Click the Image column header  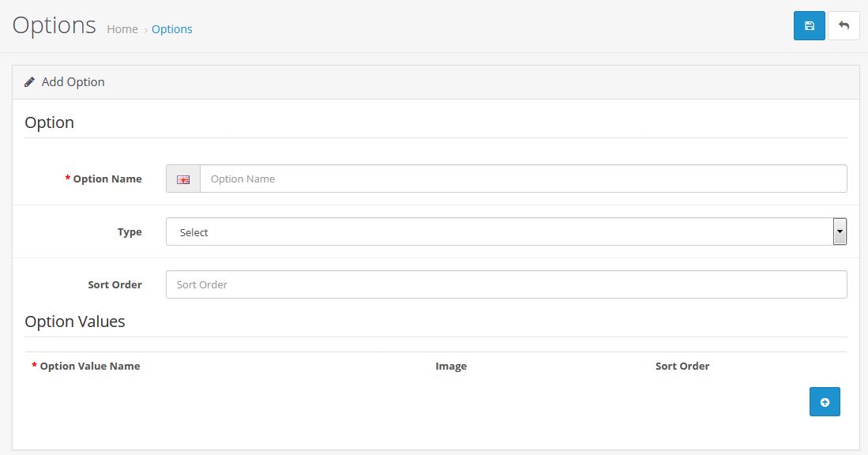click(451, 366)
